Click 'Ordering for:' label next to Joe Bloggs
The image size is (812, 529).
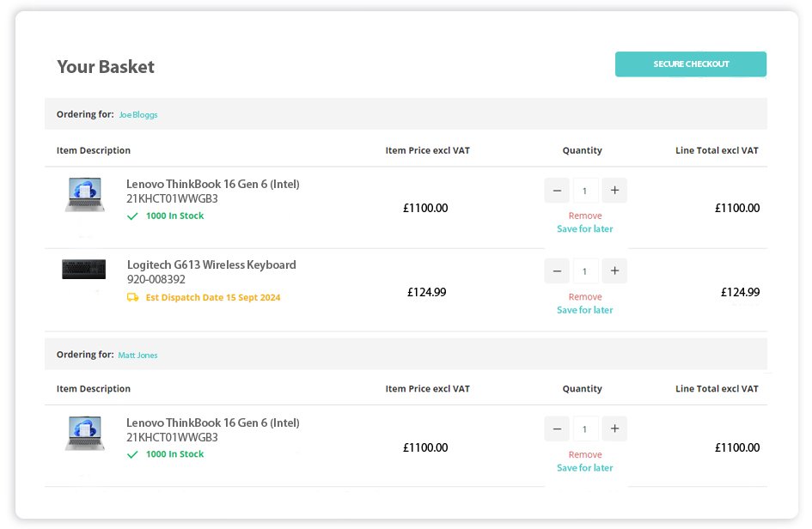click(85, 114)
